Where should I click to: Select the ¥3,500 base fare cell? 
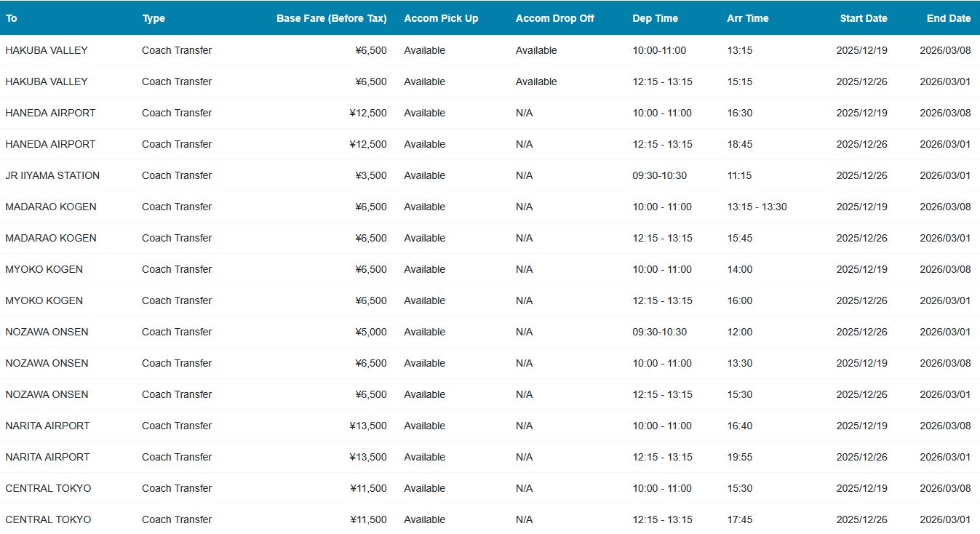[371, 175]
